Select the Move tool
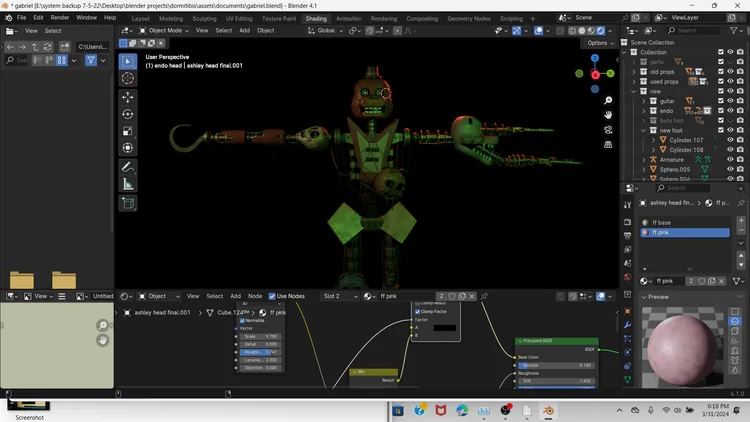This screenshot has height=422, width=750. pyautogui.click(x=128, y=97)
